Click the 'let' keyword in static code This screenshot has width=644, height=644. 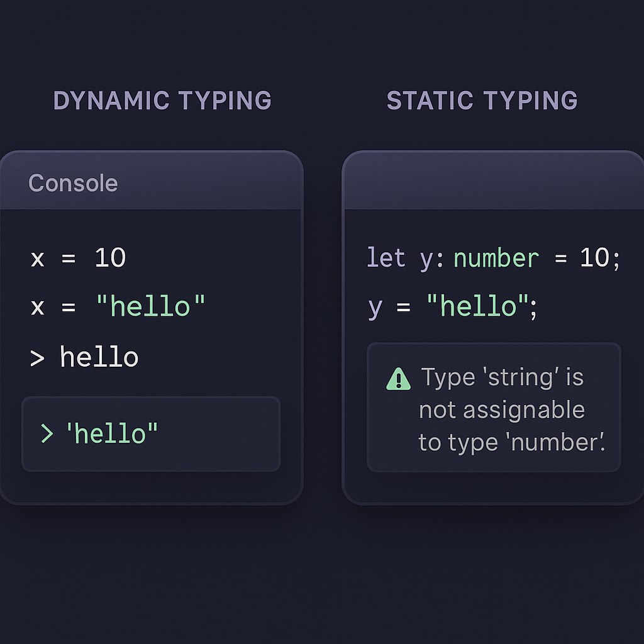click(386, 258)
